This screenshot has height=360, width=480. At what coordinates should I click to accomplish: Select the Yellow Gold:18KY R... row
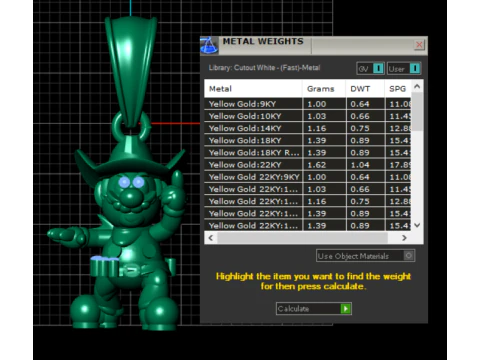(x=308, y=153)
